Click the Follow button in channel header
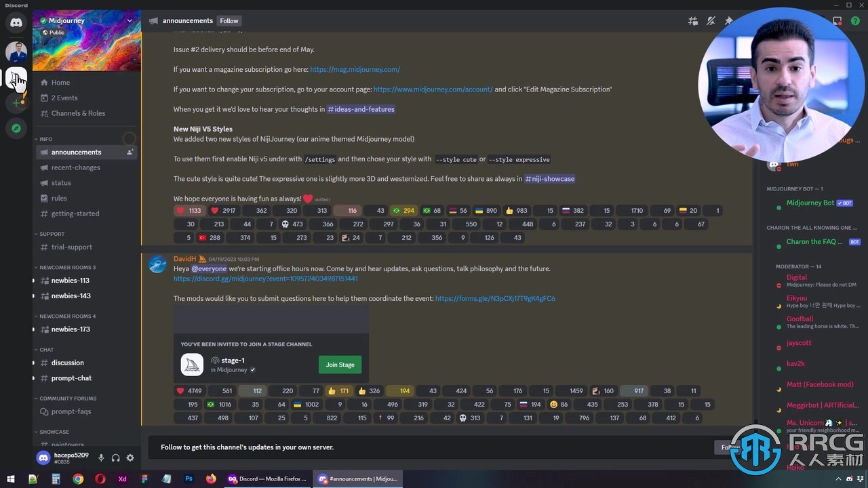This screenshot has width=868, height=488. tap(229, 21)
